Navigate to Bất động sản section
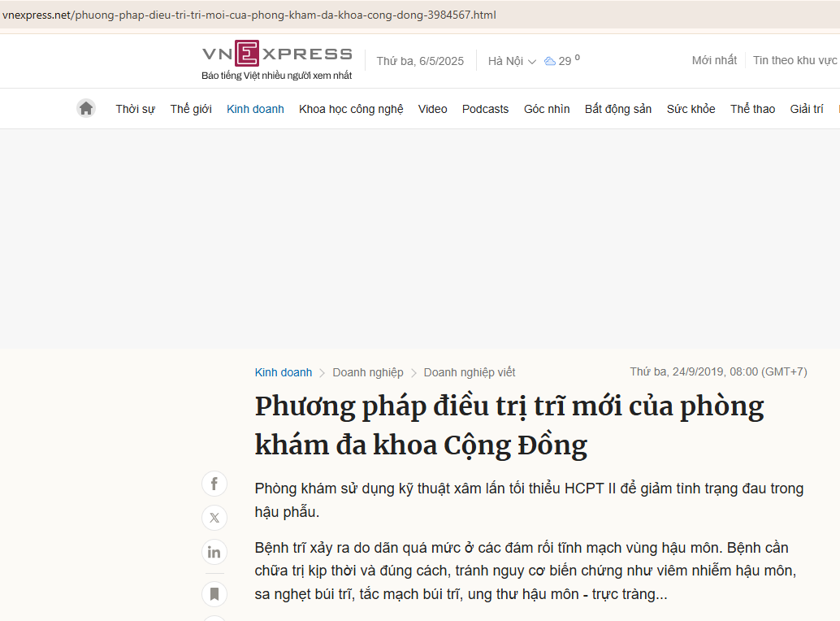Viewport: 840px width, 621px height. click(618, 109)
